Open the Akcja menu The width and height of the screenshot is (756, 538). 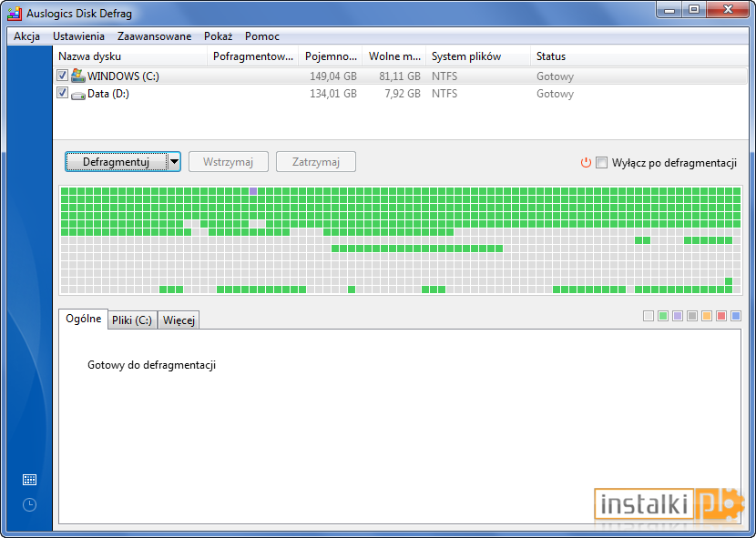27,36
